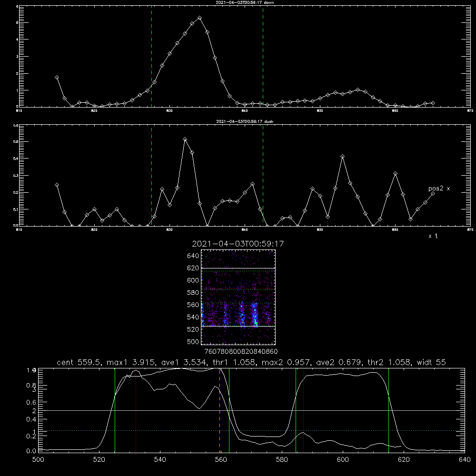This screenshot has height=476, width=476.
Task: Click the left green dashed line in dawn plot
Action: pyautogui.click(x=151, y=57)
